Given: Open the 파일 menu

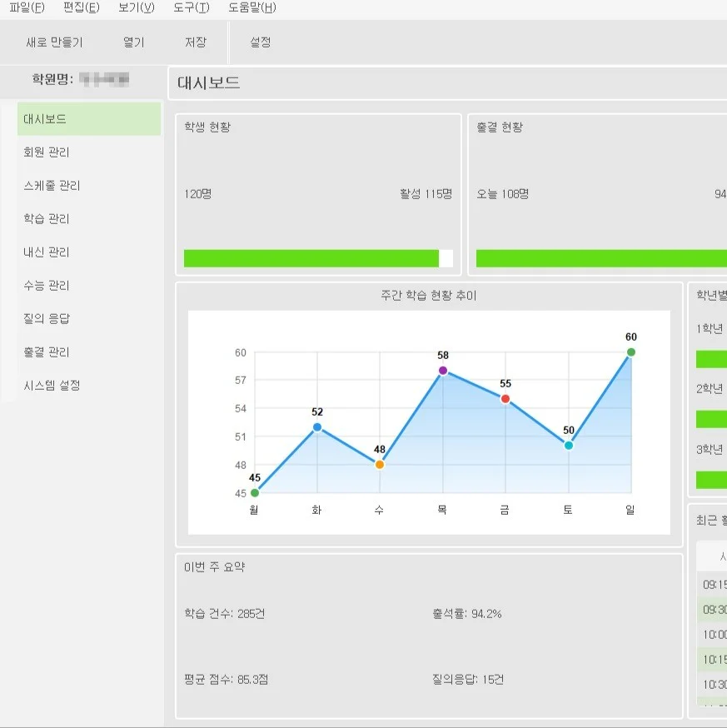Looking at the screenshot, I should pyautogui.click(x=25, y=7).
